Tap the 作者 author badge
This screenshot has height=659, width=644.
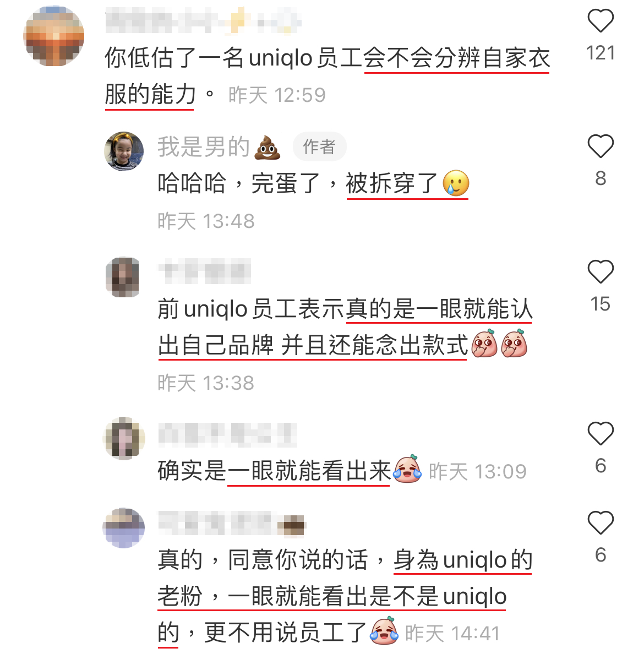(319, 146)
